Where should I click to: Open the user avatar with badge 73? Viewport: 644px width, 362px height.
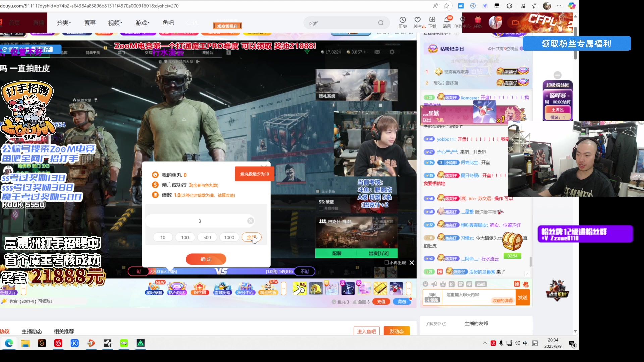point(495,22)
